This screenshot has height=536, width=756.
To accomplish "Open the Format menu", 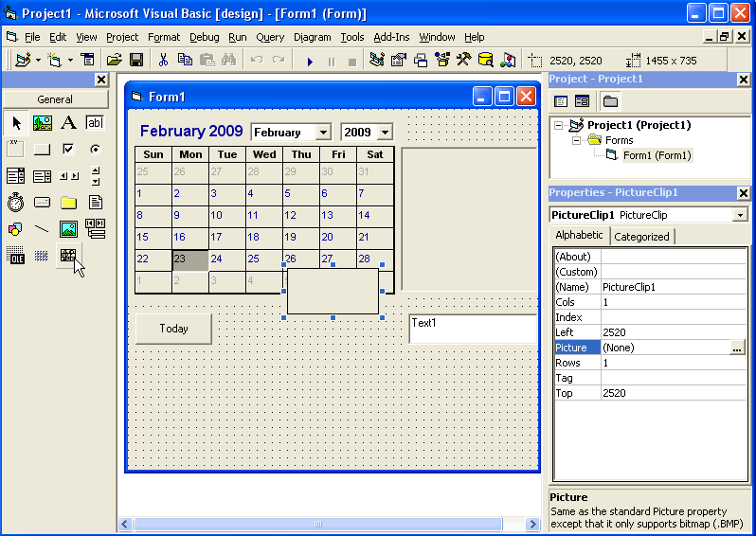I will [x=164, y=37].
